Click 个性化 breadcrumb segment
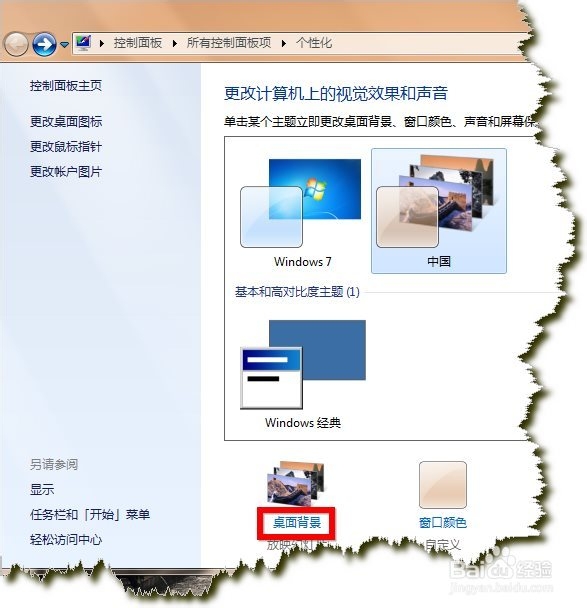This screenshot has width=587, height=608. point(314,43)
